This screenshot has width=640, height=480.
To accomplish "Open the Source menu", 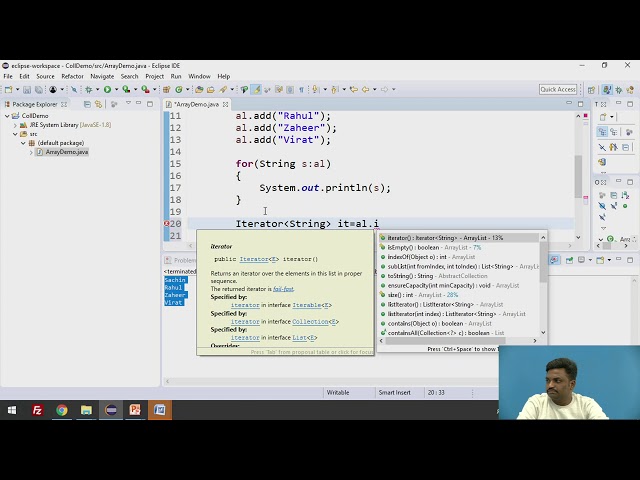I will tap(45, 76).
